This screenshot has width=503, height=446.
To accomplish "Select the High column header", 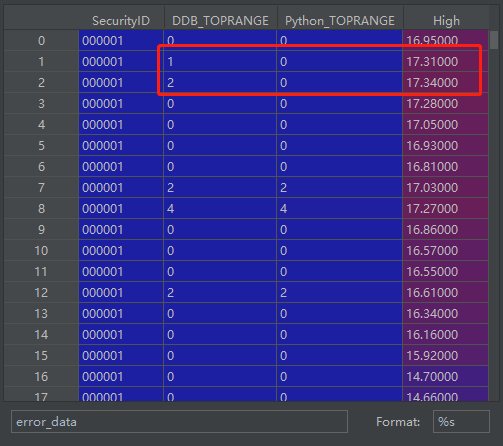I will (446, 21).
